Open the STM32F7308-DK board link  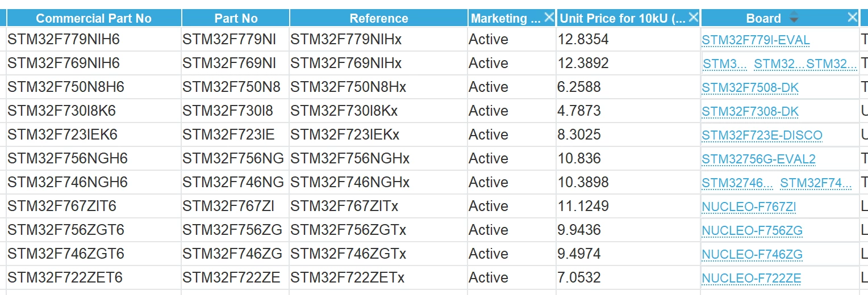tap(750, 112)
